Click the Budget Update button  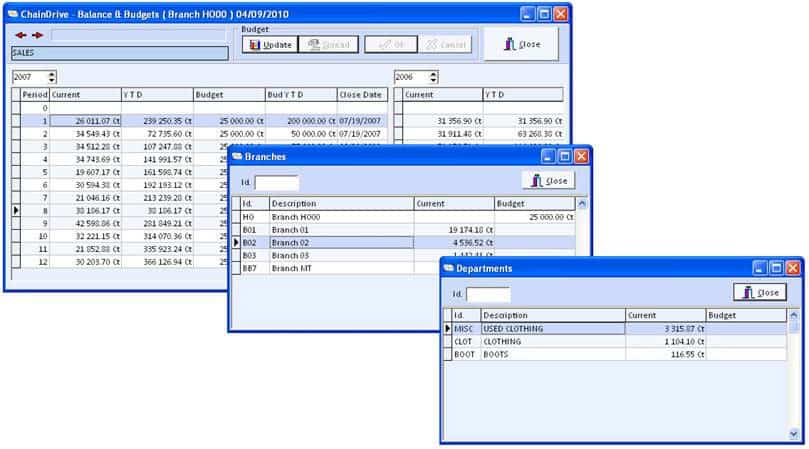270,45
